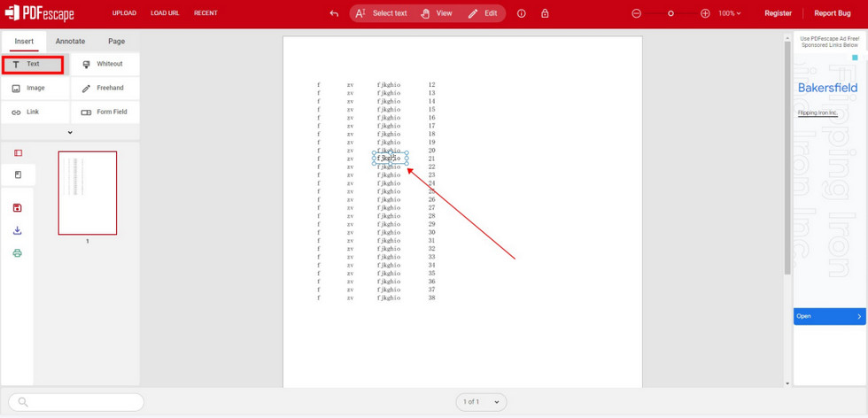This screenshot has width=868, height=418.
Task: Click the download PDF icon
Action: tap(17, 230)
